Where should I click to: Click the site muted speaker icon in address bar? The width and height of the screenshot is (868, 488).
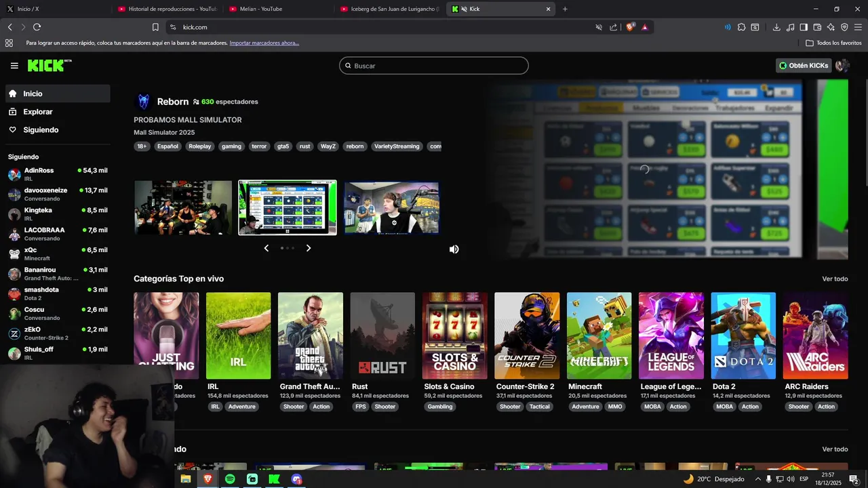(x=599, y=27)
